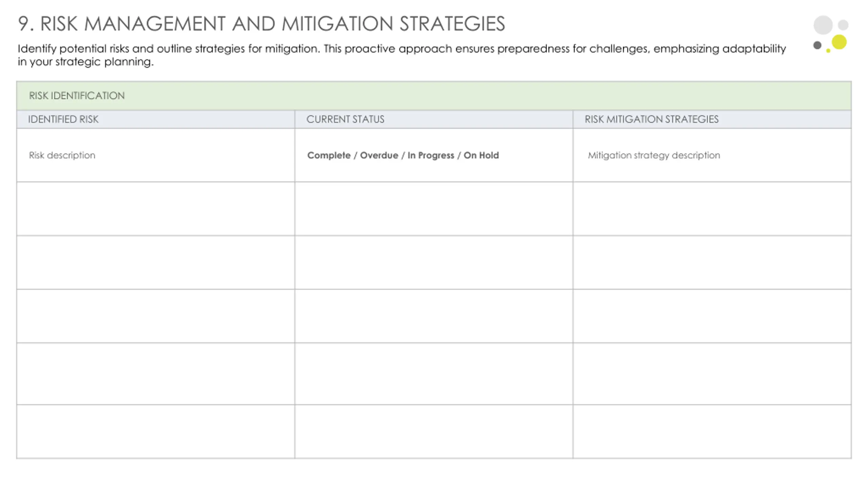Select the "Risk description" placeholder cell
This screenshot has height=488, width=868.
(x=156, y=155)
